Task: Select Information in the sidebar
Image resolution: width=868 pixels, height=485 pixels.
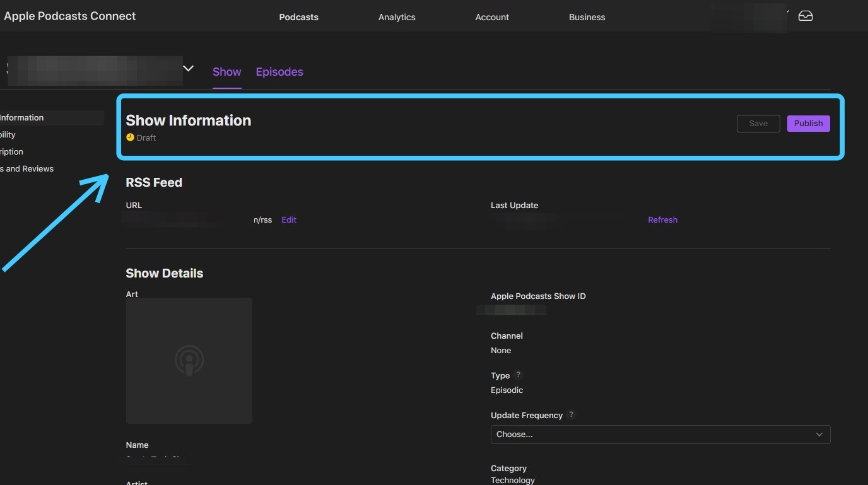Action: click(22, 118)
